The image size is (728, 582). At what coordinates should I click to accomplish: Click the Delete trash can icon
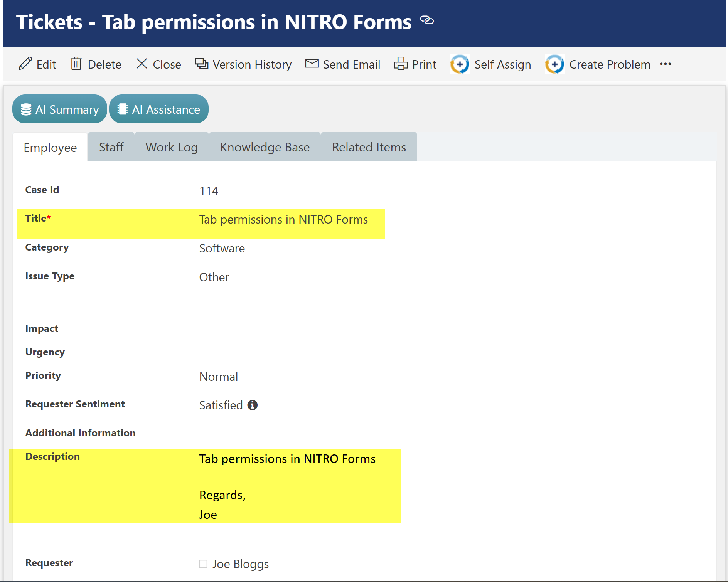(76, 64)
